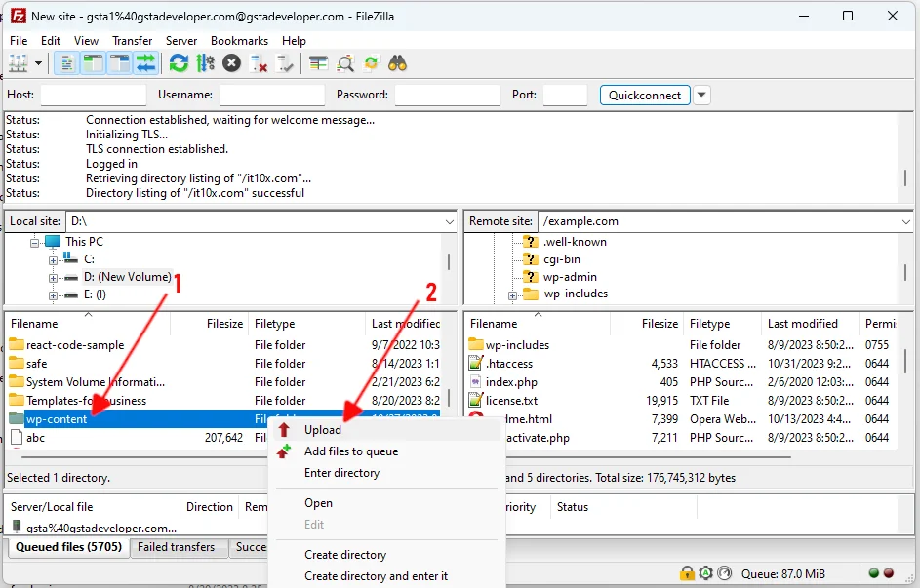This screenshot has width=920, height=588.
Task: Click the refresh file lists icon
Action: pyautogui.click(x=179, y=63)
